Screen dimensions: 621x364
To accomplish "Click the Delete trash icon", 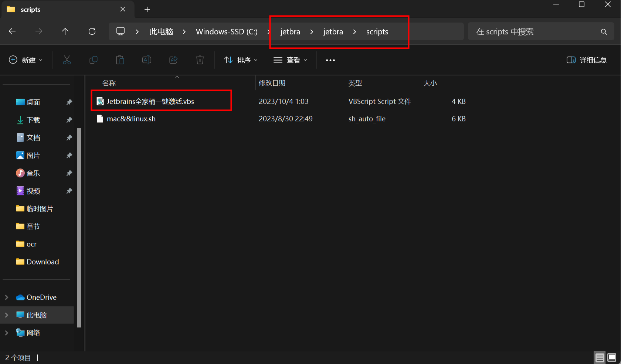I will [200, 60].
